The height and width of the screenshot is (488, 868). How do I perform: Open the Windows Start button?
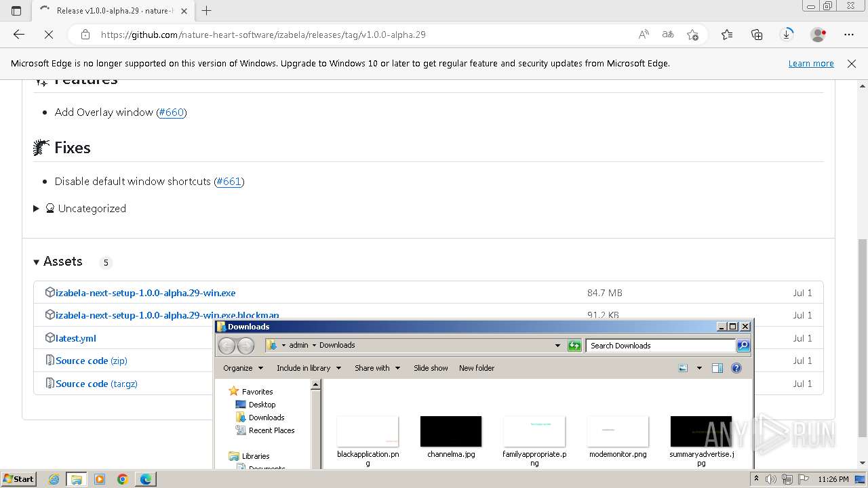click(x=18, y=479)
